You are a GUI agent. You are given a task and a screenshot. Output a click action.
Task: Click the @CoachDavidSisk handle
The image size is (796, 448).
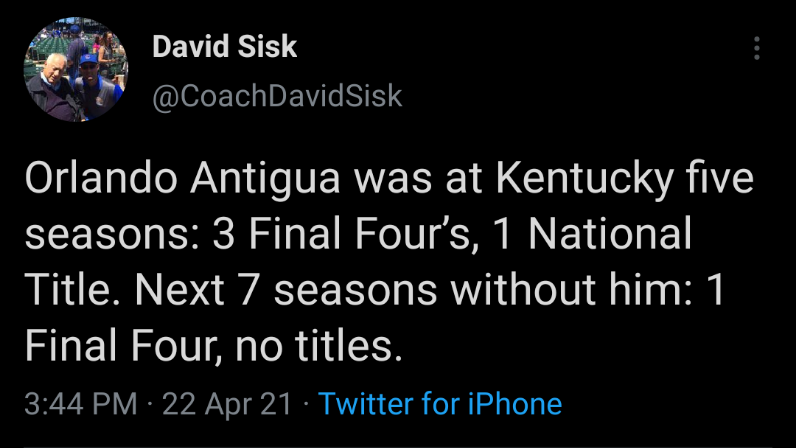tap(276, 95)
